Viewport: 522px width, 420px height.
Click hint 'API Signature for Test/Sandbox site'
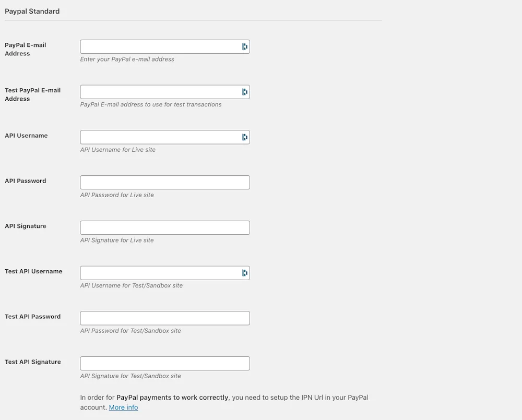[x=130, y=376]
